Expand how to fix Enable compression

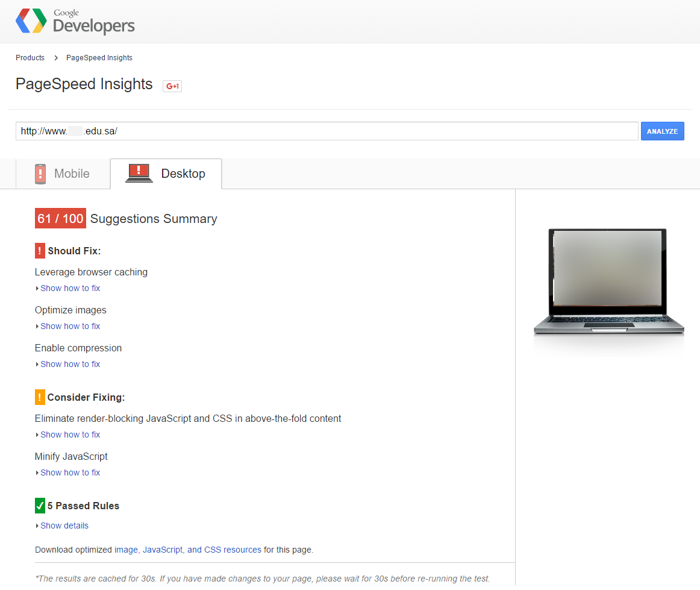click(x=70, y=364)
